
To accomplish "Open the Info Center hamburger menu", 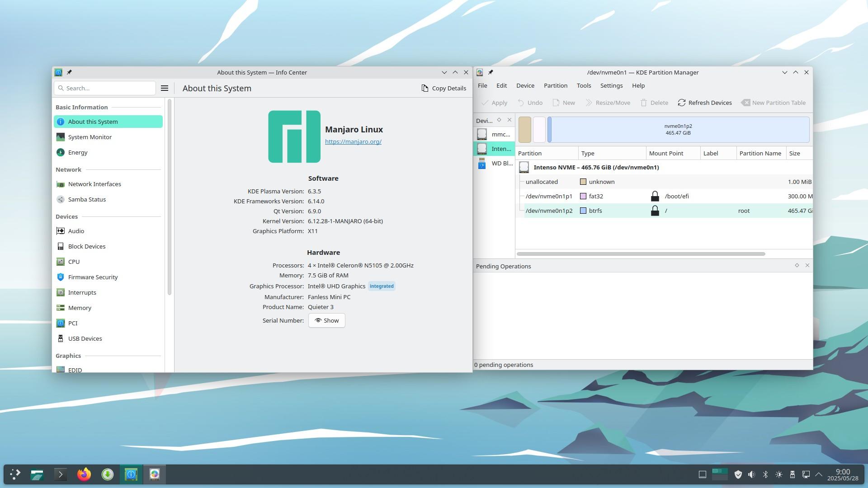I will (x=165, y=88).
